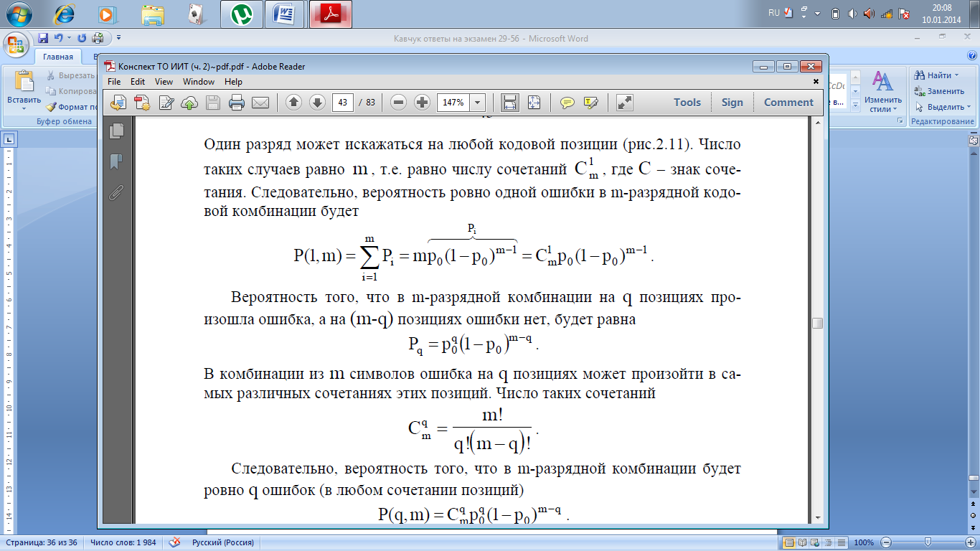Print the PDF using the printer icon

[237, 103]
